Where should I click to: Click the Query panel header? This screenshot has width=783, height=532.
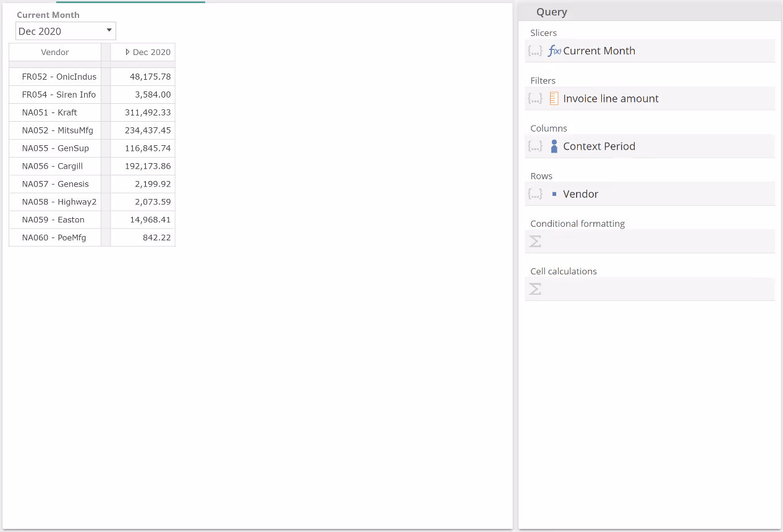pyautogui.click(x=552, y=12)
